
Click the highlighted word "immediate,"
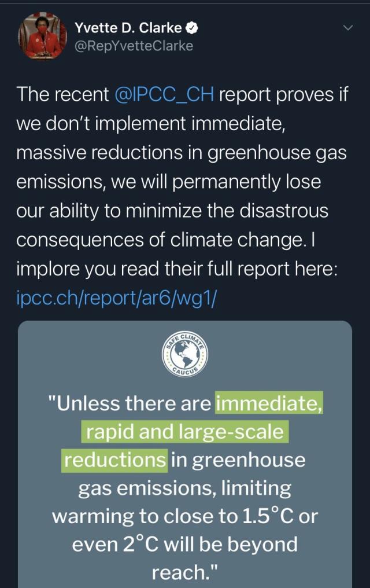coord(268,403)
